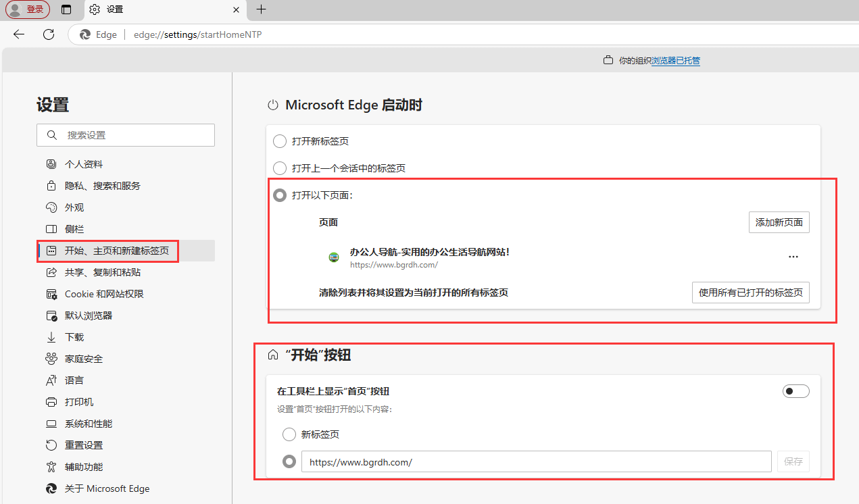Select 打开以下页面 radio option
Image resolution: width=859 pixels, height=504 pixels.
click(x=279, y=195)
